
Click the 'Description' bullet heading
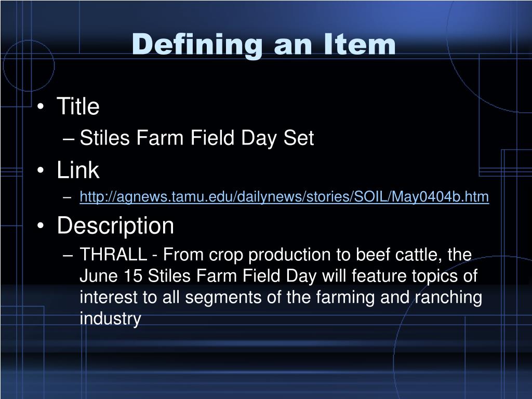click(x=115, y=226)
